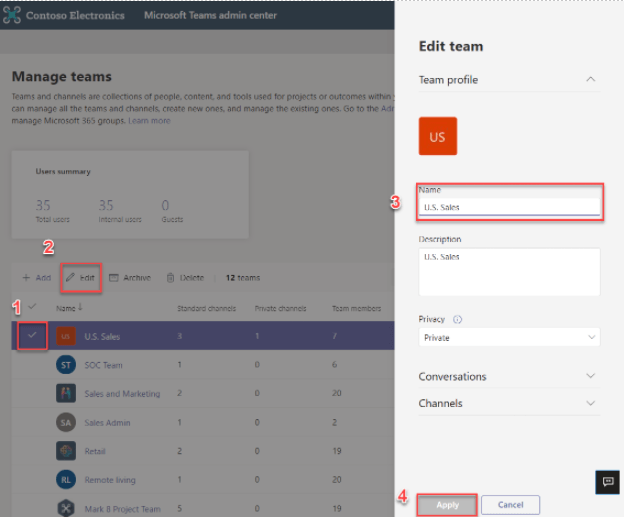The width and height of the screenshot is (624, 517).
Task: Click the SOC Team avatar icon
Action: click(66, 365)
